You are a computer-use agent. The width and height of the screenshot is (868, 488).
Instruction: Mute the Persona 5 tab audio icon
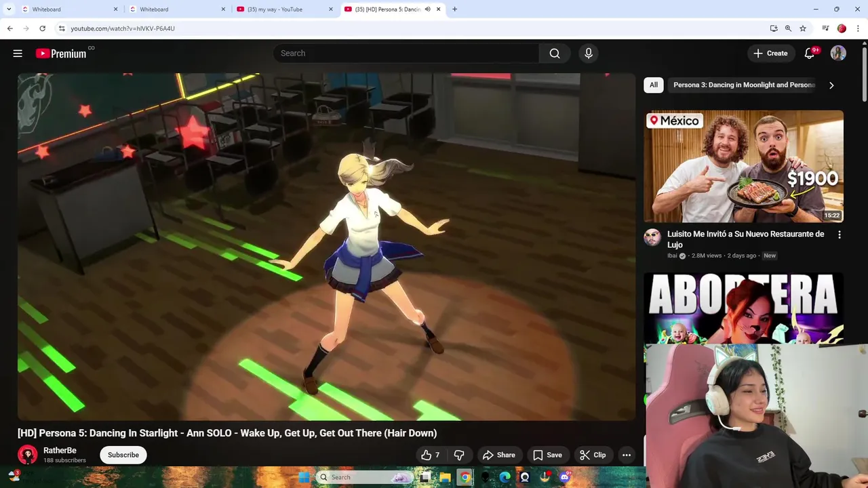427,9
